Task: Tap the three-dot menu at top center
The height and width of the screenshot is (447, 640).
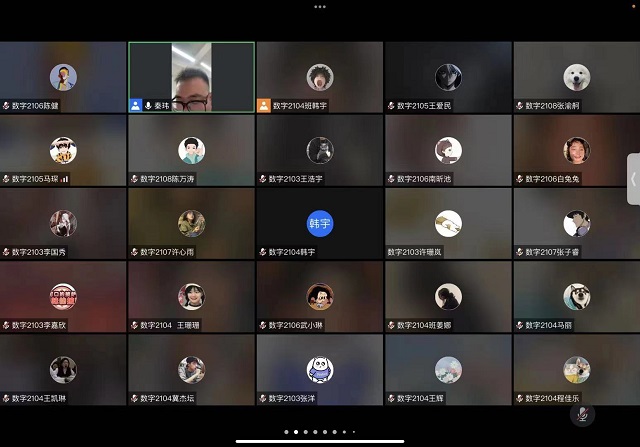Action: pyautogui.click(x=320, y=6)
